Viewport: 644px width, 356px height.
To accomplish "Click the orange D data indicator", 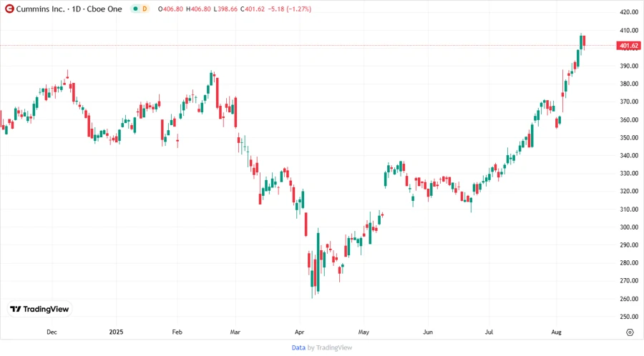I will coord(145,9).
